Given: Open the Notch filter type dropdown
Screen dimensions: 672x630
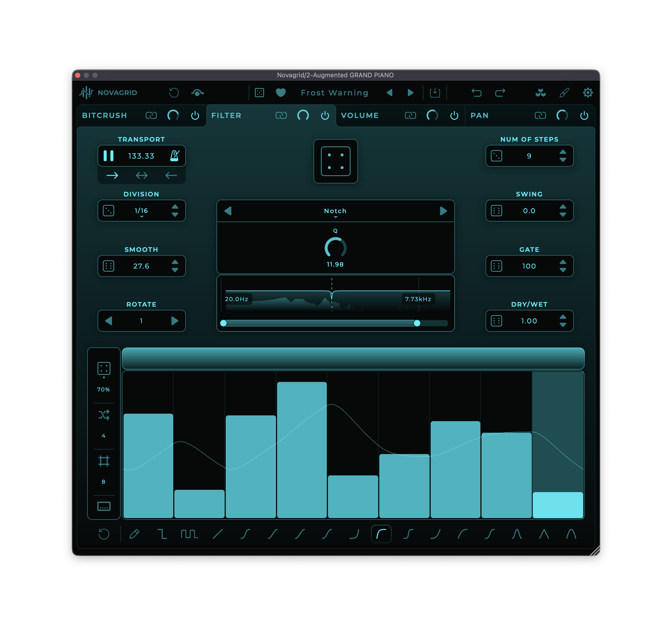Looking at the screenshot, I should [x=335, y=211].
